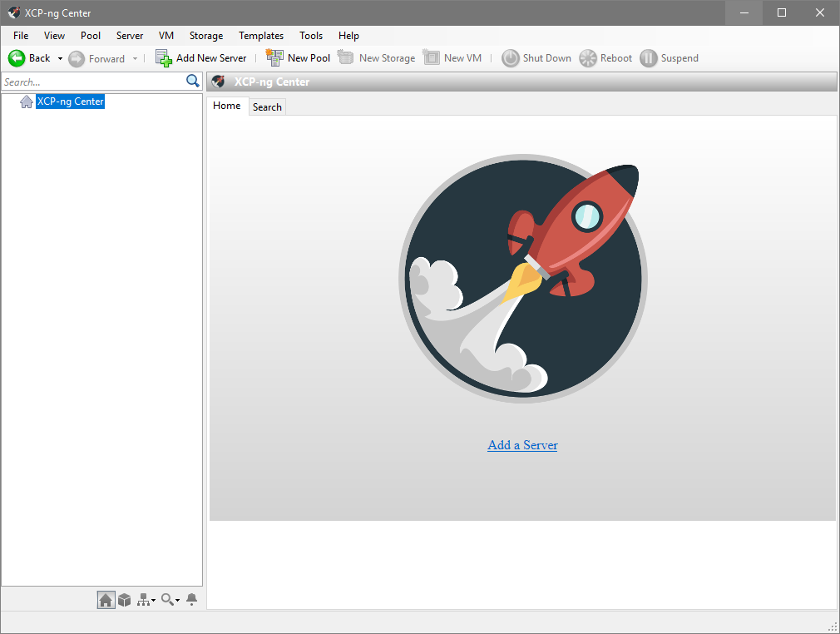The width and height of the screenshot is (840, 634).
Task: Open the Tools menu
Action: (x=311, y=36)
